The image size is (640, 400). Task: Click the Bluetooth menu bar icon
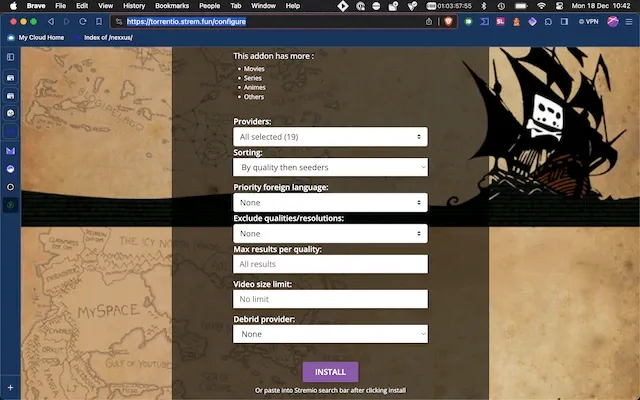(x=484, y=6)
